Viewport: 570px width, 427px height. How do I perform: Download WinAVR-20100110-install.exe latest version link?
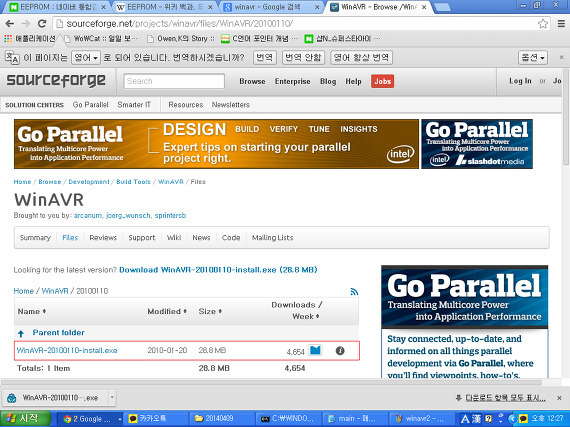click(x=218, y=270)
